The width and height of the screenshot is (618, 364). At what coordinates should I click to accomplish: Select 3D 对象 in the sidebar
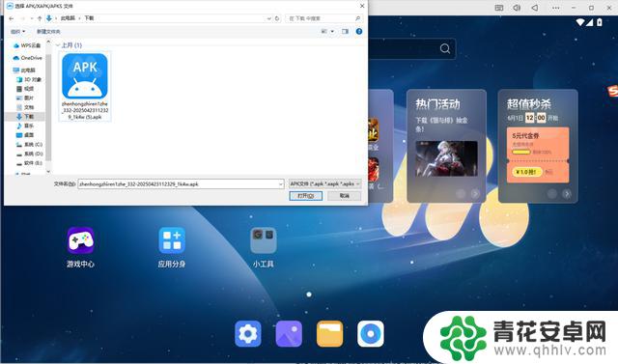click(x=29, y=79)
